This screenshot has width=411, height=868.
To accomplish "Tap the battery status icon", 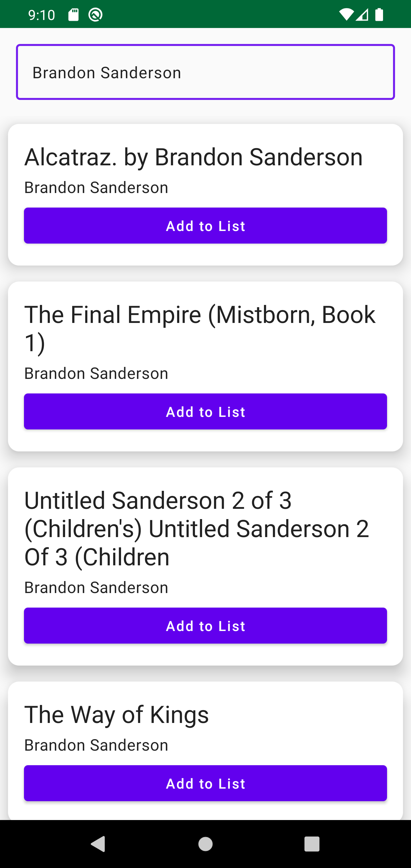I will coord(379,15).
